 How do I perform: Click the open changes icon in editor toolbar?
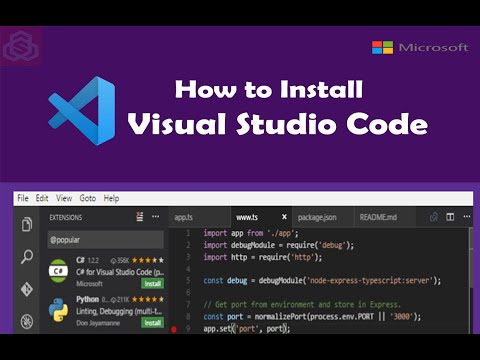click(x=434, y=217)
